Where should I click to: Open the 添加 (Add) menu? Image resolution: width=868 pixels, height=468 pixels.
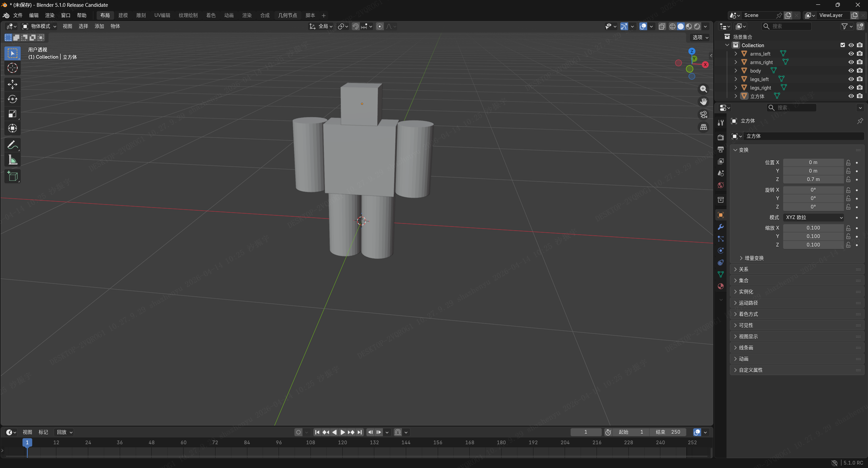point(99,26)
